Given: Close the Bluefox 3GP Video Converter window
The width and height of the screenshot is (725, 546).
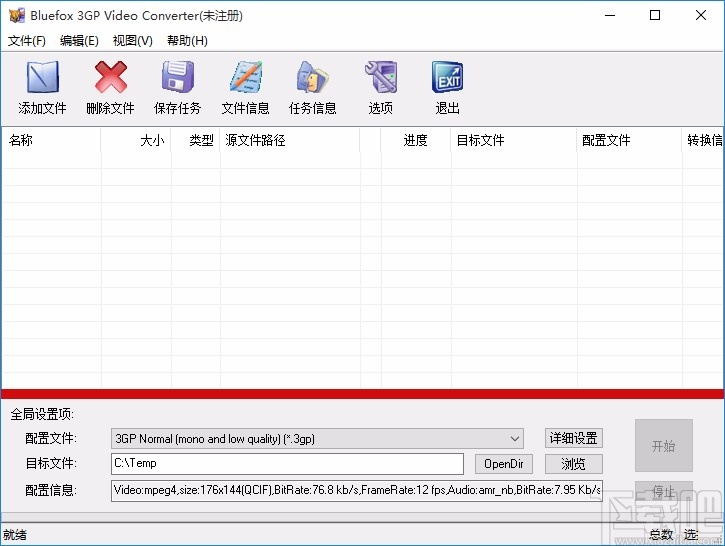Looking at the screenshot, I should tap(700, 16).
